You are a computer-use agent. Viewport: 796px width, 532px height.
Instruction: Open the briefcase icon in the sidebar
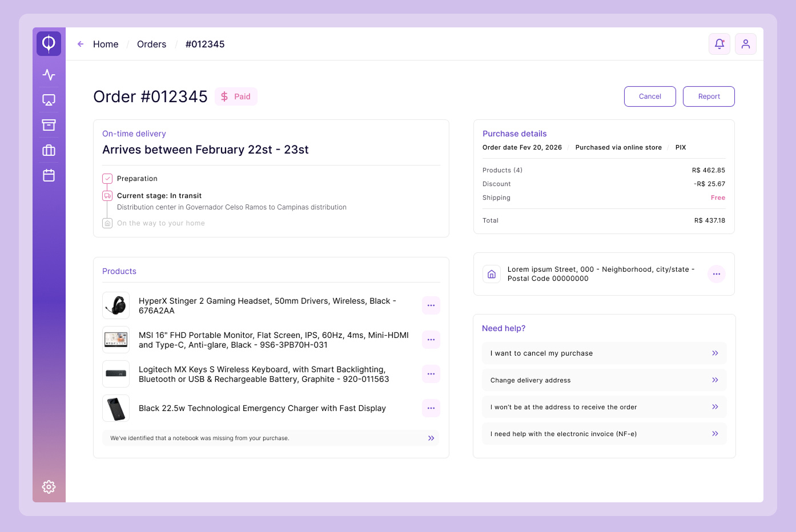tap(49, 150)
